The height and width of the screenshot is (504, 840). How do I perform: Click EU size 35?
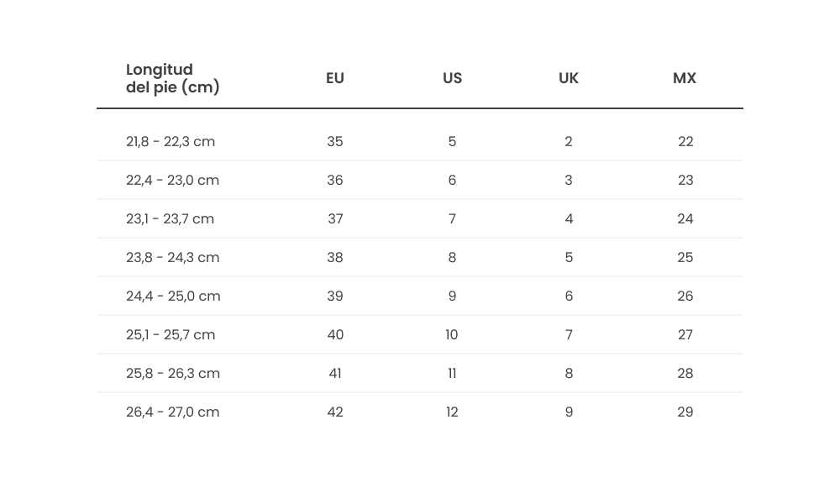click(335, 141)
